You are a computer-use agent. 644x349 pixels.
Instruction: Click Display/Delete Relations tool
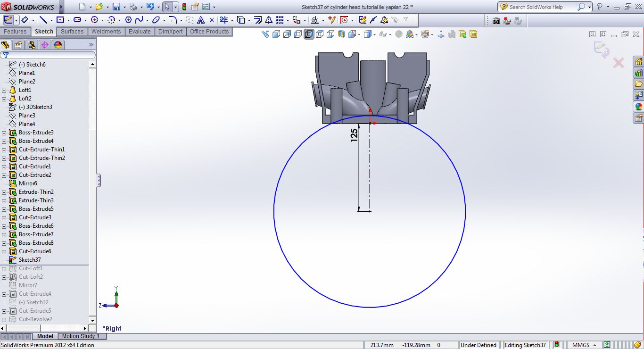(x=315, y=20)
